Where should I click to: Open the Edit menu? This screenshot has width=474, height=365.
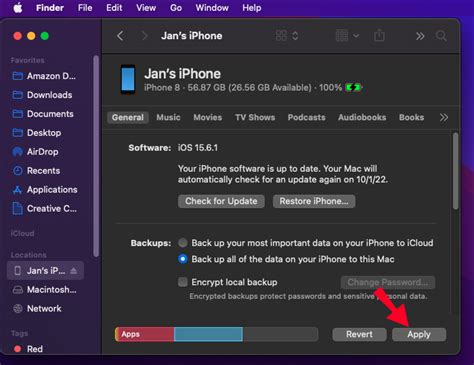[114, 8]
